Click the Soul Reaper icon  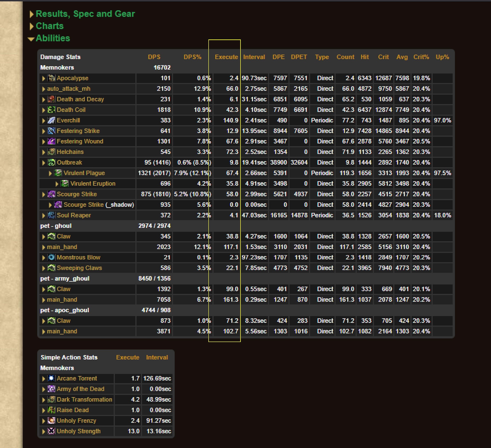point(51,215)
